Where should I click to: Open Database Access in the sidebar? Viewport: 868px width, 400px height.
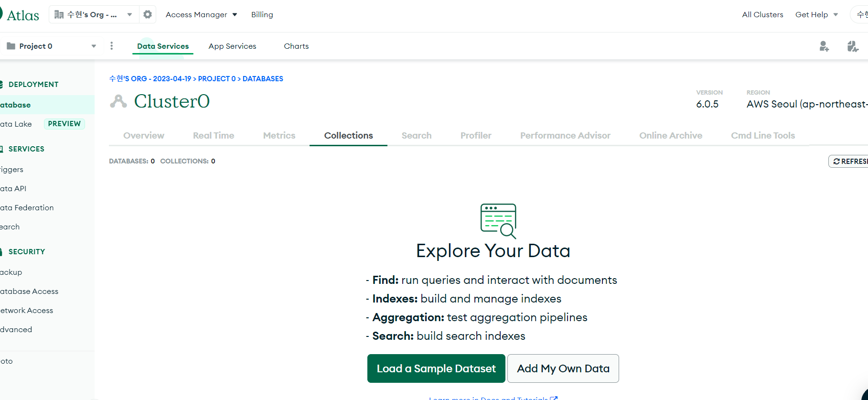click(29, 291)
